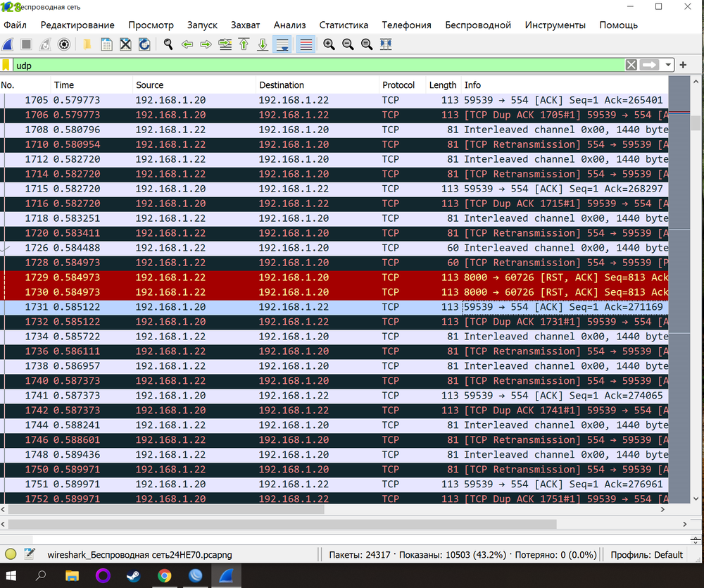Screen dimensions: 704x588
Task: Click the start capture shark fin icon
Action: (x=7, y=44)
